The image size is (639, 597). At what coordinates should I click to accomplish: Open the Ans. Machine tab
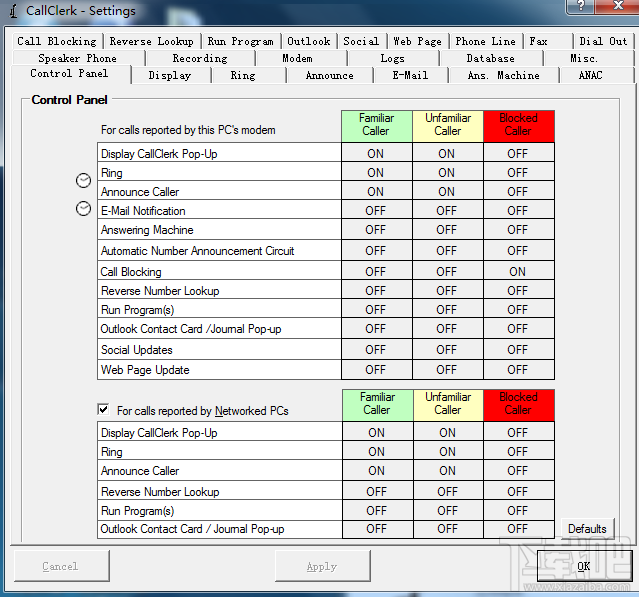[504, 75]
